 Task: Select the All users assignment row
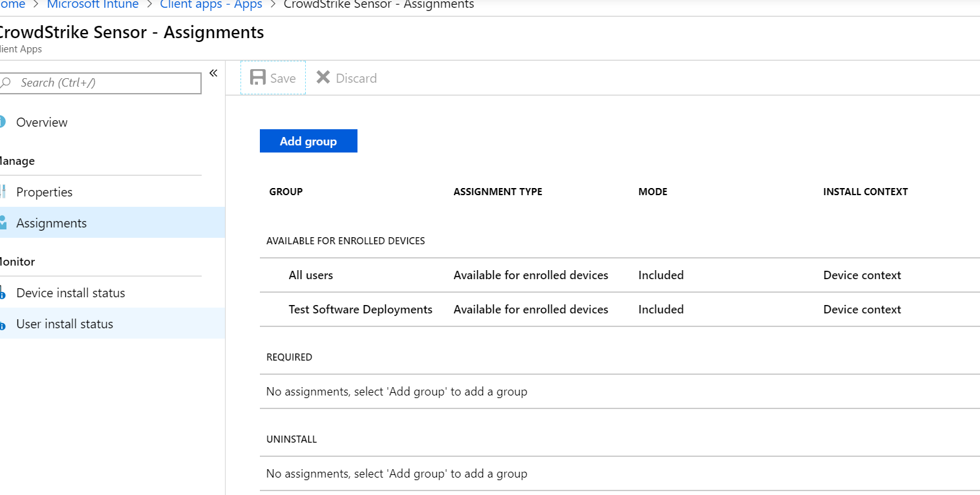click(311, 275)
